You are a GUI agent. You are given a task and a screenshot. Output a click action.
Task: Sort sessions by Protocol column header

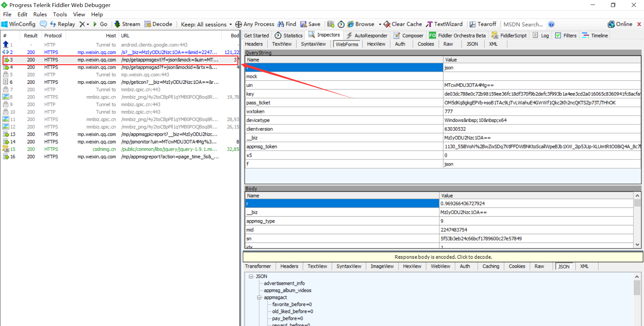point(53,35)
